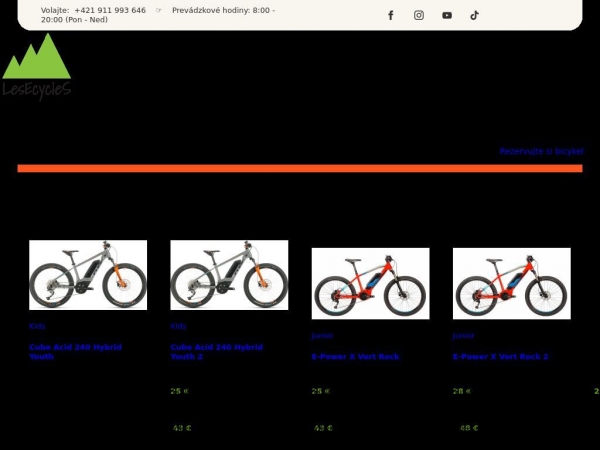This screenshot has width=600, height=450.
Task: Open Cube Acid 240 Hybrid Youth title link
Action: point(75,352)
